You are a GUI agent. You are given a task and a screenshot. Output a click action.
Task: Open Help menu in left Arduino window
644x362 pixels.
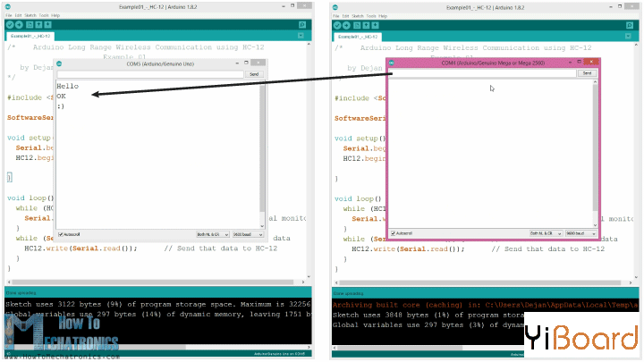[55, 15]
